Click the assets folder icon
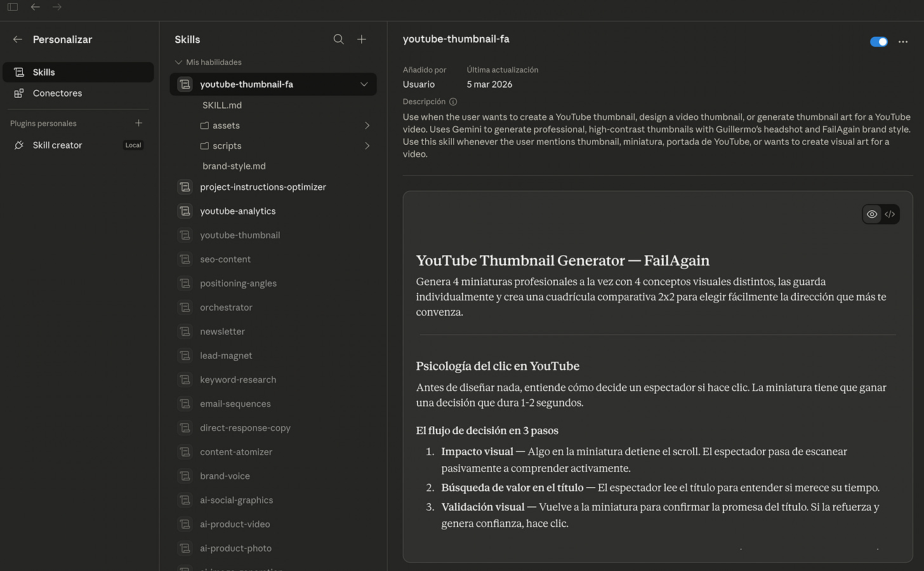 click(x=205, y=126)
